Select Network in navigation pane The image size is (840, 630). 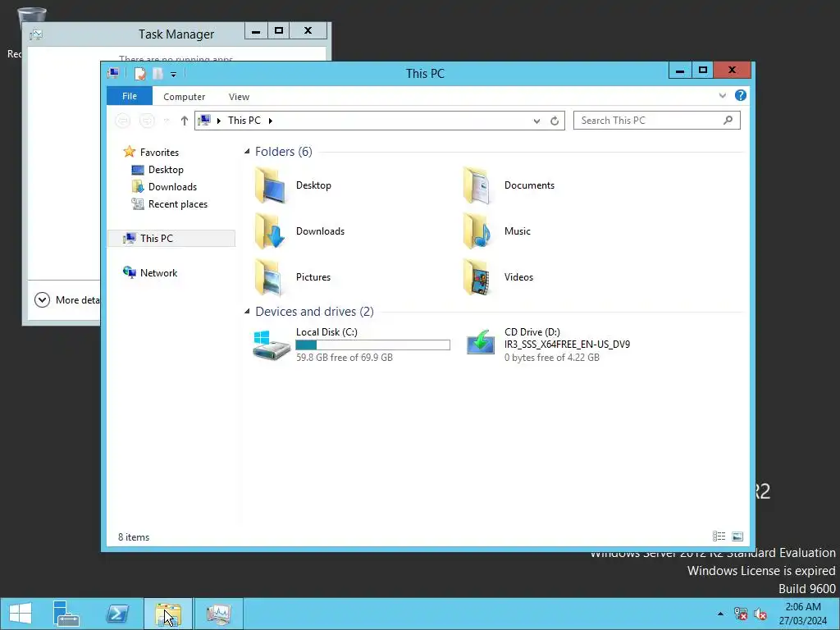158,272
